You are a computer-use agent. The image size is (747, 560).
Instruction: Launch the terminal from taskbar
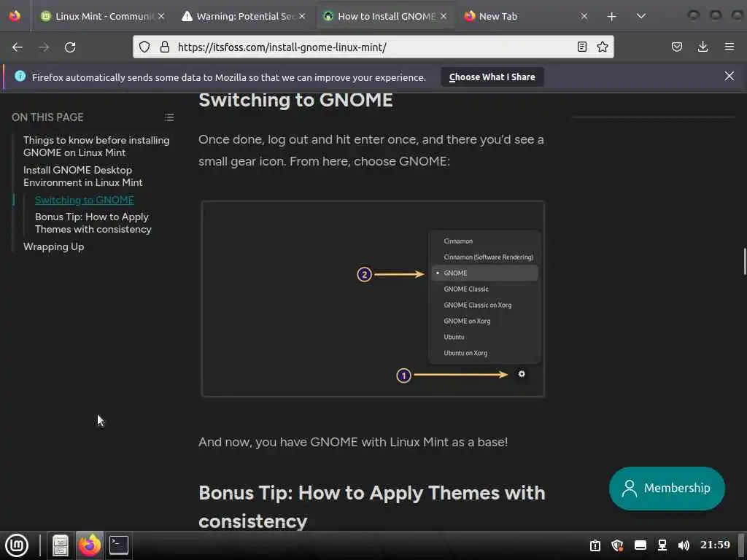point(119,545)
